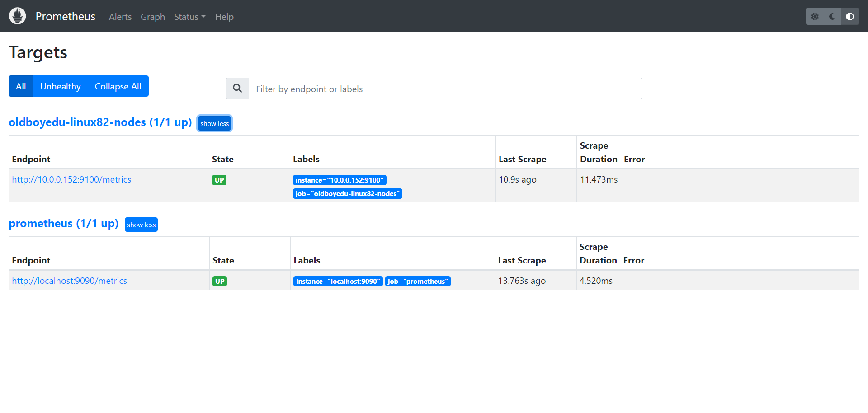Focus the filter by endpoint or labels field
The width and height of the screenshot is (868, 413).
(445, 89)
